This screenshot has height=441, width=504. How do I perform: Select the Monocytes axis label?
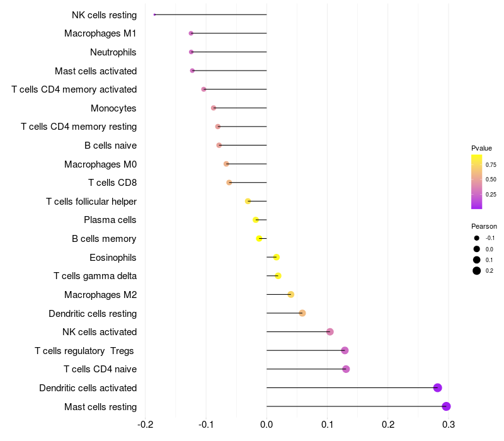(113, 108)
